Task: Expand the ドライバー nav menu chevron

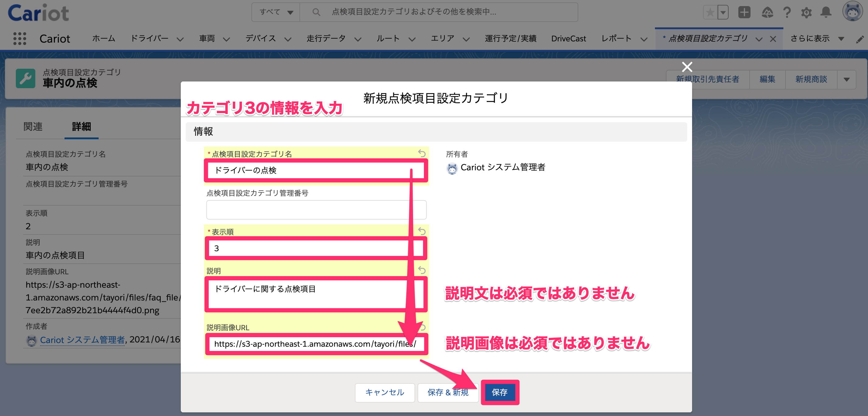Action: [180, 39]
